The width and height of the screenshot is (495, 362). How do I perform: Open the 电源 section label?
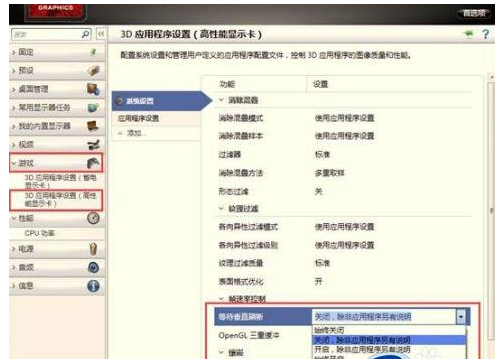(x=26, y=249)
